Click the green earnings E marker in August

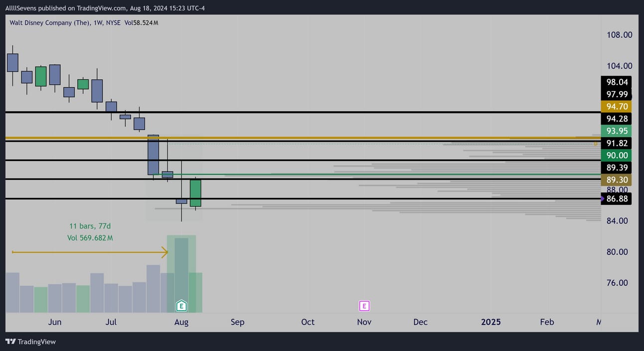click(181, 306)
